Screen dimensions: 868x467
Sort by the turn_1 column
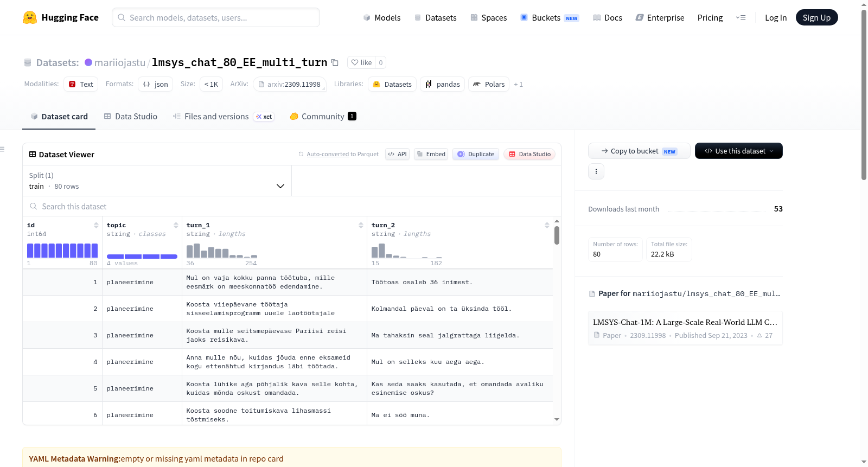361,225
